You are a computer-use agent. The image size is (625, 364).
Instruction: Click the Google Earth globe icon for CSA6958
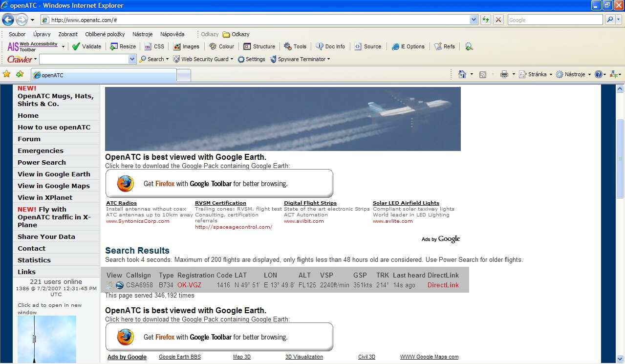tap(119, 285)
